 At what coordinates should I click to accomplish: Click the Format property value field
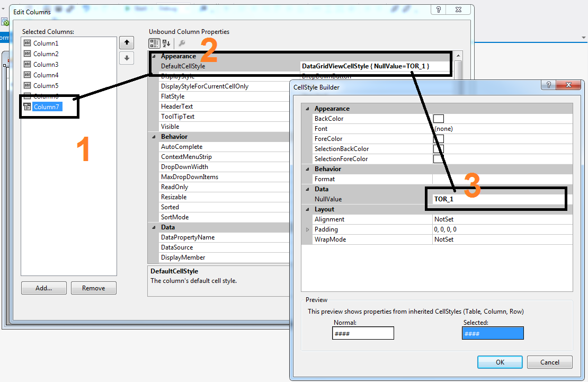tap(503, 179)
